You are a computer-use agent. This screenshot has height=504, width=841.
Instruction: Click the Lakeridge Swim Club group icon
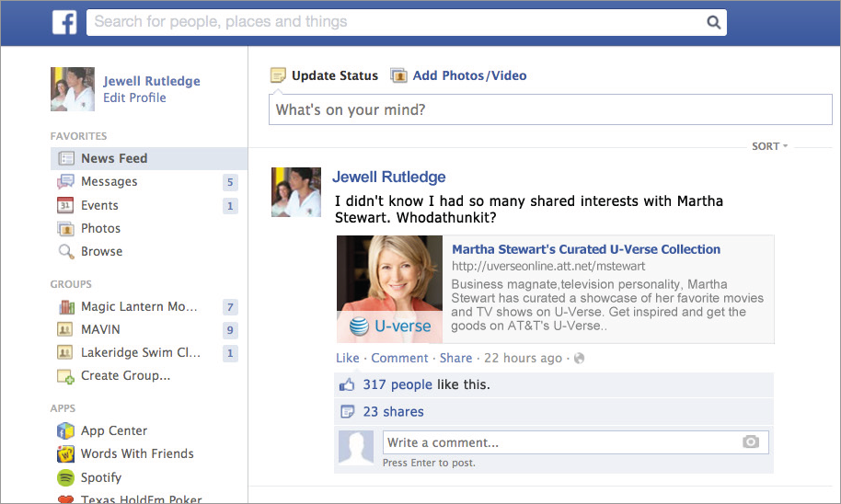(x=65, y=352)
